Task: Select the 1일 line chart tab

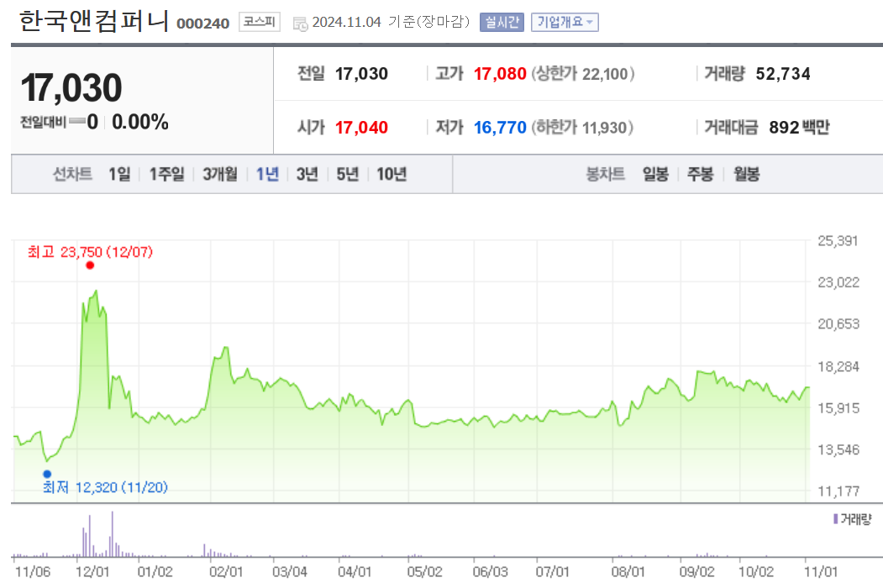Action: (x=119, y=174)
